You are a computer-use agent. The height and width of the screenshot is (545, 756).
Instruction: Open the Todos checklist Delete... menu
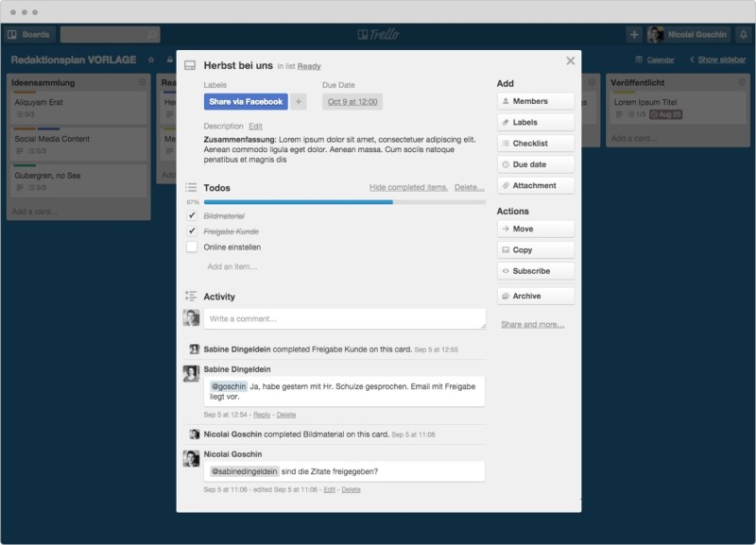(x=469, y=187)
